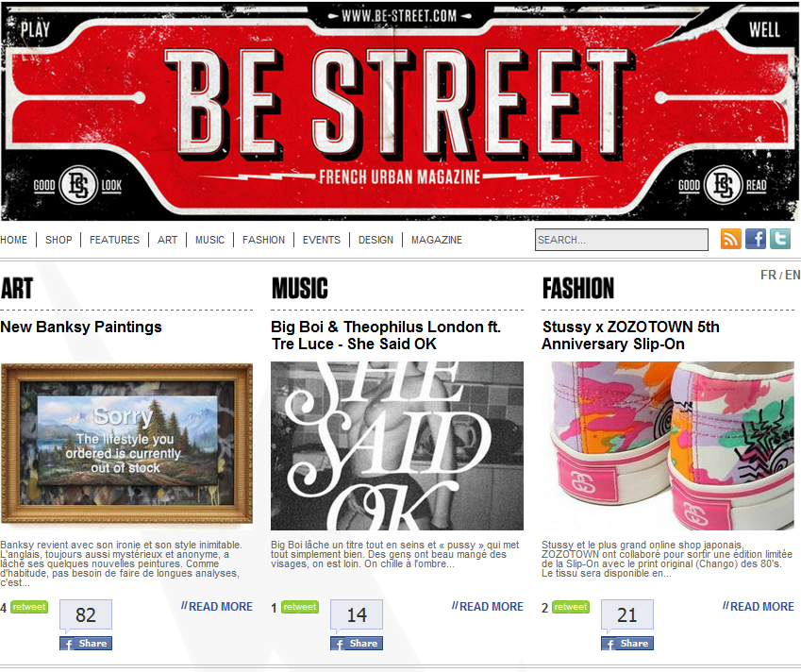Retweet the She Said OK post
This screenshot has height=672, width=801.
point(300,607)
